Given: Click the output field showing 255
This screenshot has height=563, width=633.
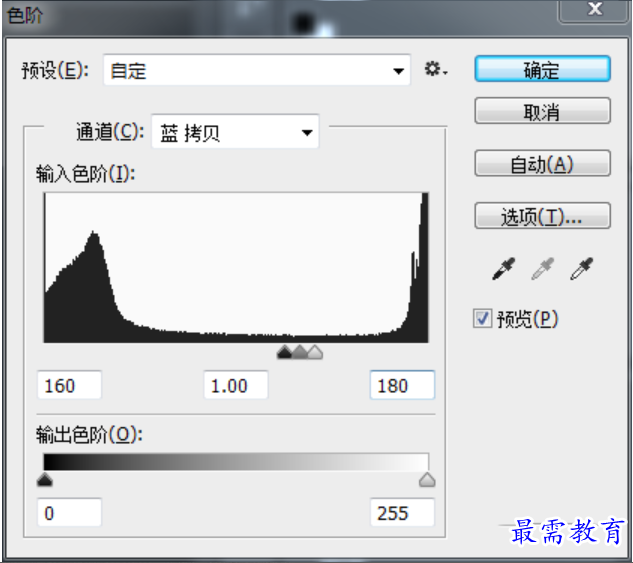Looking at the screenshot, I should click(x=402, y=513).
